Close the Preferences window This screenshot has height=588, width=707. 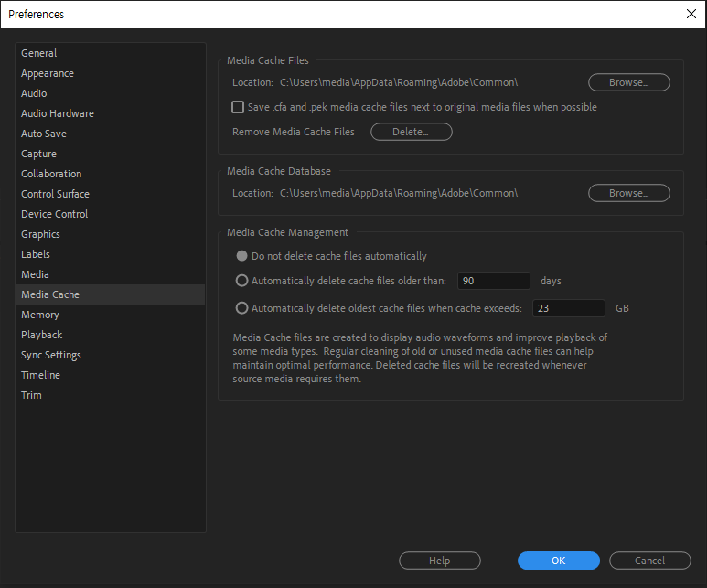[x=691, y=14]
